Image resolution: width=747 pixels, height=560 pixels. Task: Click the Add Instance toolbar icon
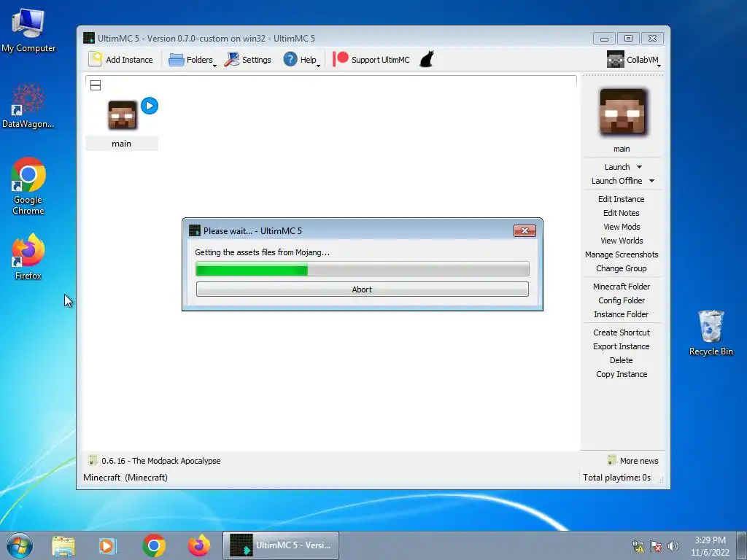tap(96, 60)
